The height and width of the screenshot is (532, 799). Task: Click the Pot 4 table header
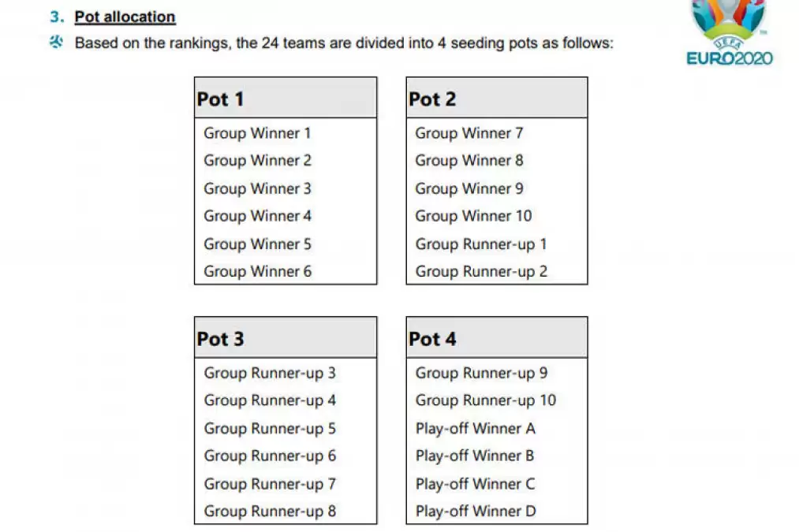click(x=496, y=339)
